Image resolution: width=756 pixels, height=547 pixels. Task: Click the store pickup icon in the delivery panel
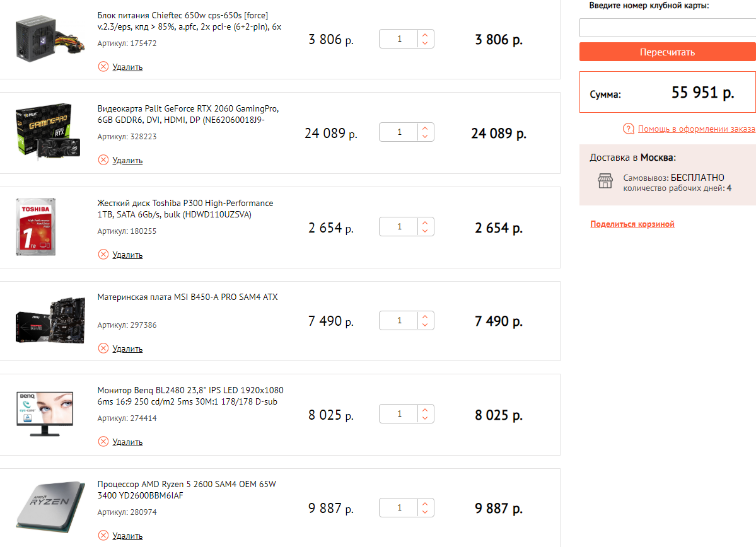pyautogui.click(x=605, y=181)
